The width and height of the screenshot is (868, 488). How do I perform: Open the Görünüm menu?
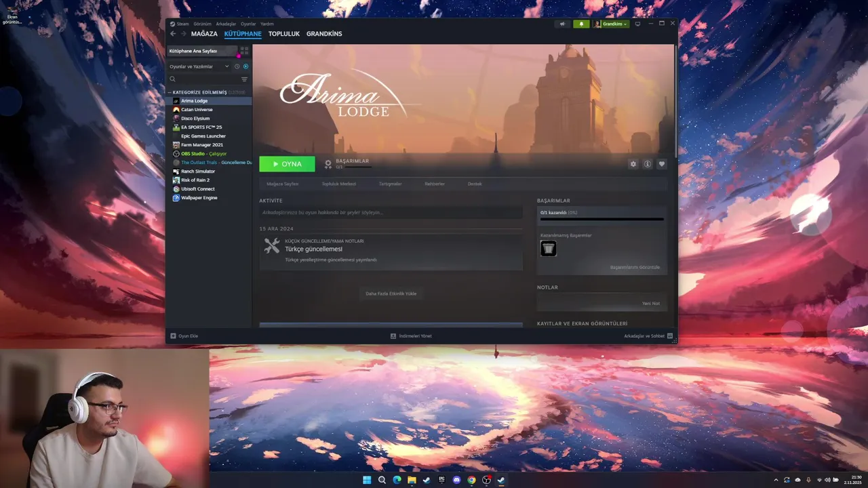click(203, 24)
